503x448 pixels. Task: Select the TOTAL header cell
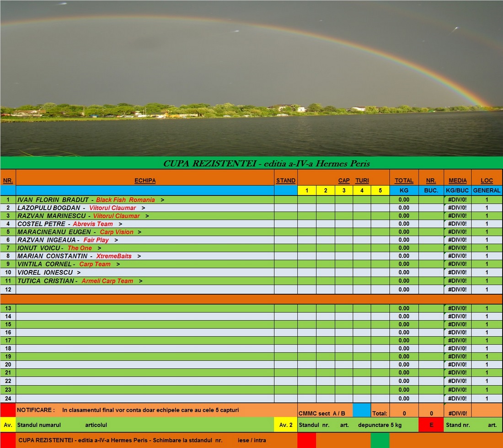click(x=404, y=180)
